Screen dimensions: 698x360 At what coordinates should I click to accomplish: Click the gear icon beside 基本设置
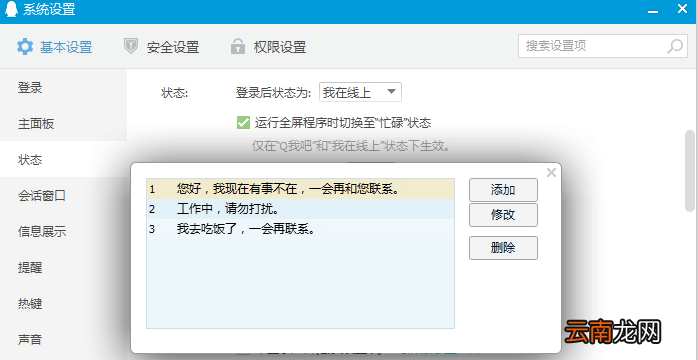pyautogui.click(x=25, y=47)
